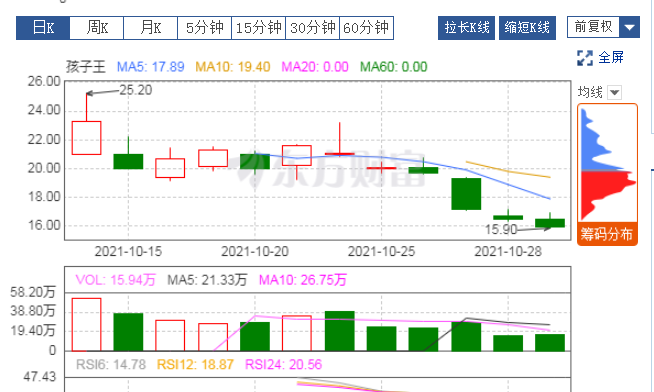
Task: Click the large green candlestick near 18.00
Action: click(466, 194)
